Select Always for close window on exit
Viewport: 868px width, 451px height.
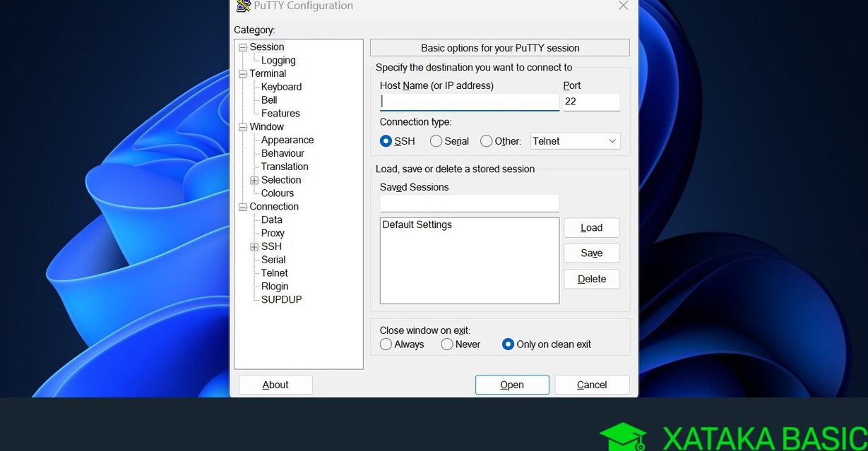pos(386,344)
